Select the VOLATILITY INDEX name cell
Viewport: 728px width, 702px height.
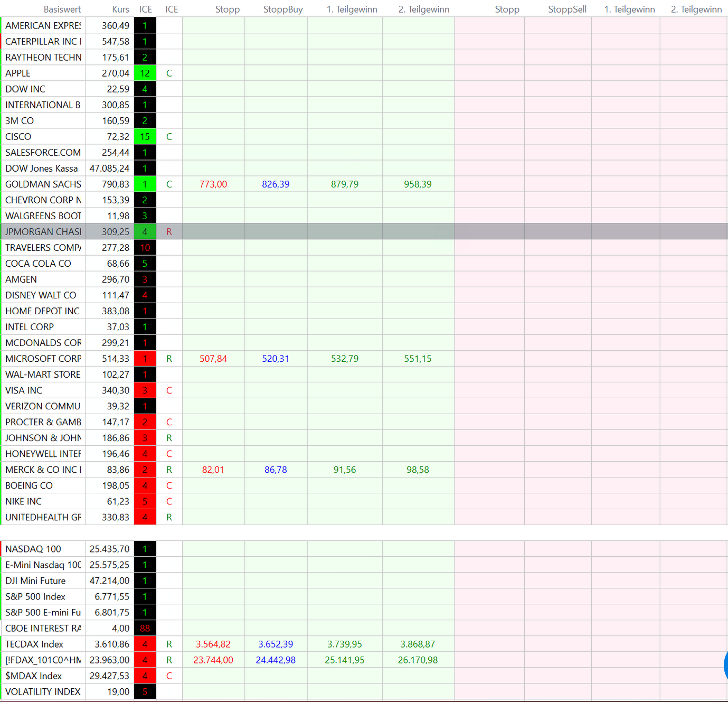pyautogui.click(x=43, y=691)
